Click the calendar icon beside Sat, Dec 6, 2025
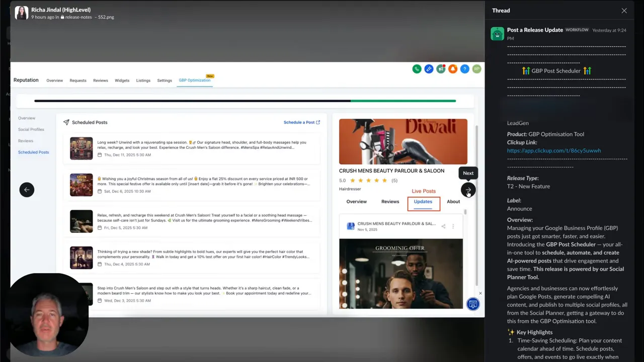 pyautogui.click(x=100, y=192)
